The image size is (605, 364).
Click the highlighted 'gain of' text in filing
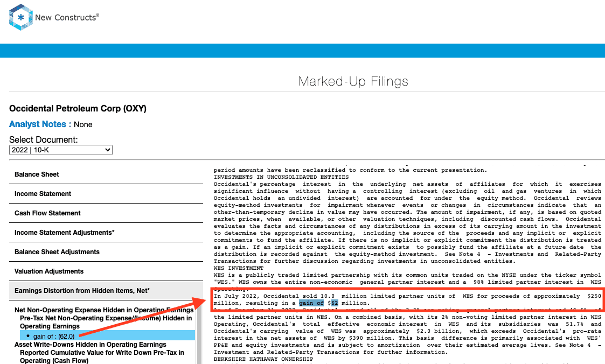click(x=311, y=303)
